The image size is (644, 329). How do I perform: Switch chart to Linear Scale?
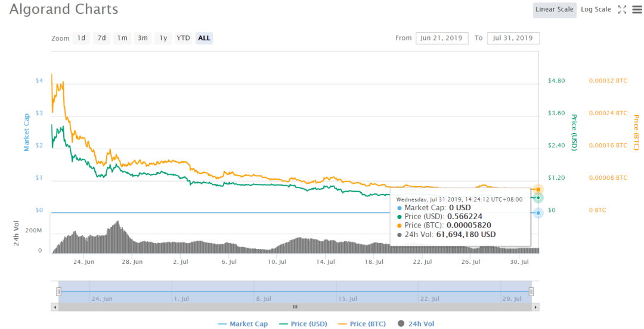coord(554,10)
